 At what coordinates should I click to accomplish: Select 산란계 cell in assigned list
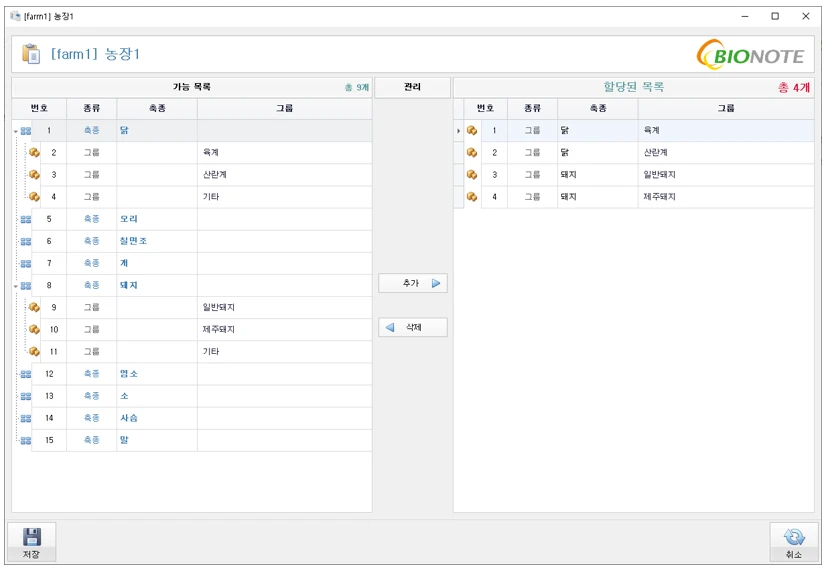coord(726,152)
